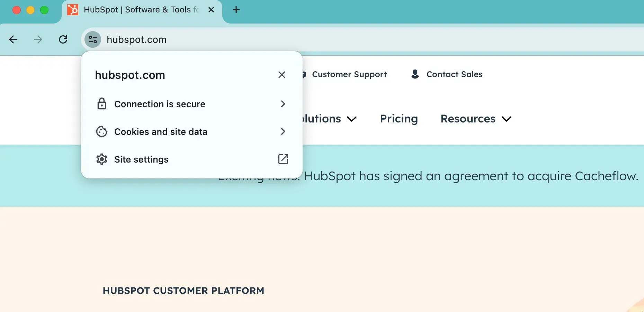Open the Pricing page link
The width and height of the screenshot is (644, 312).
(399, 119)
